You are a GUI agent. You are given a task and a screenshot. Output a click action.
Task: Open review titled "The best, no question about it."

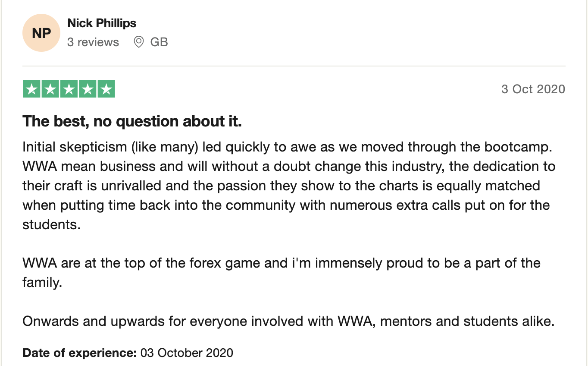[132, 121]
